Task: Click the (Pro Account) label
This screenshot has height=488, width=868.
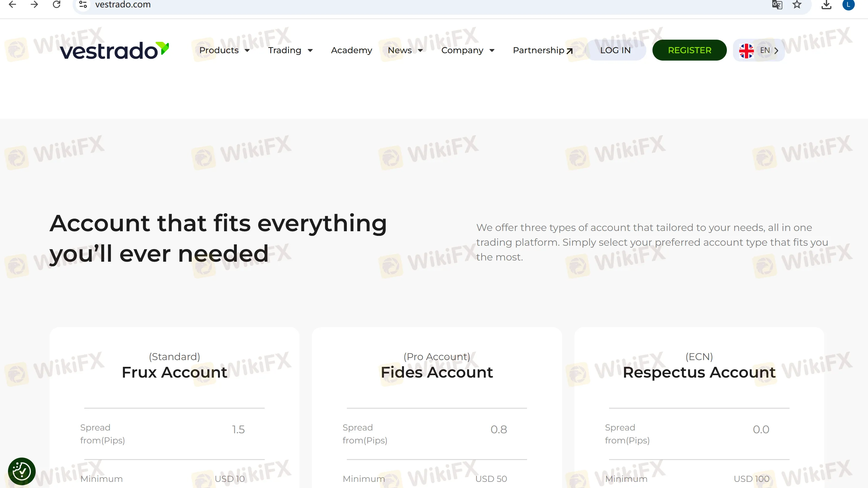Action: (437, 357)
